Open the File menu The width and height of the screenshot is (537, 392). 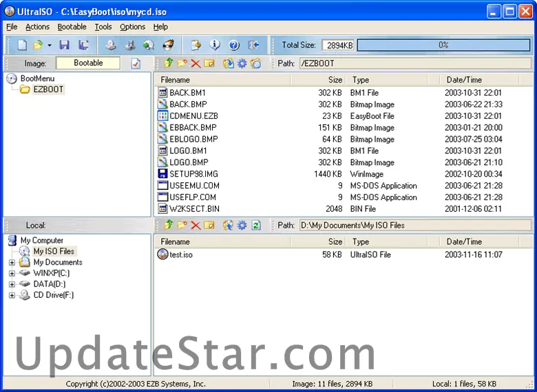[12, 27]
